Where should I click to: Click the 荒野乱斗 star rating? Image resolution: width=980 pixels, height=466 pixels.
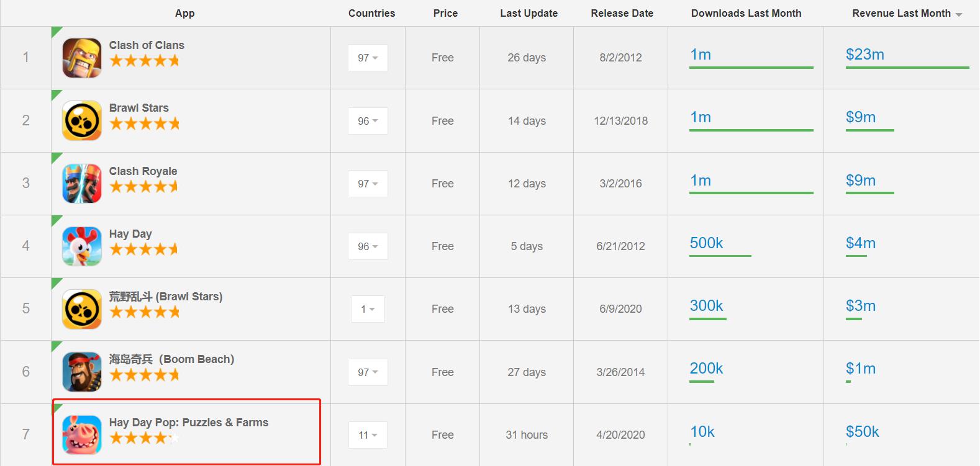(144, 312)
